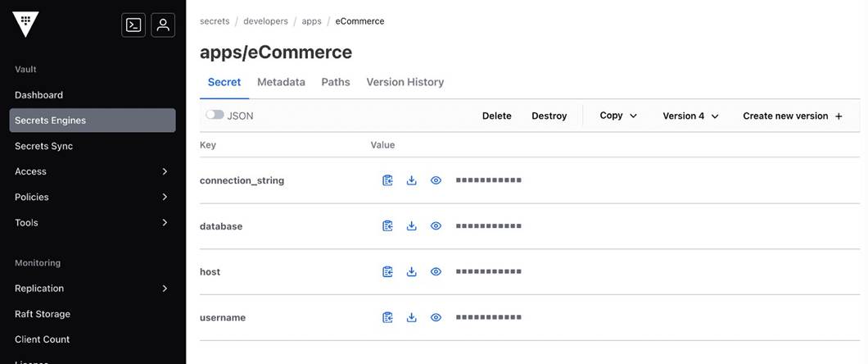Screen dimensions: 868x364
Task: Download the connection_string secret value
Action: (x=412, y=180)
